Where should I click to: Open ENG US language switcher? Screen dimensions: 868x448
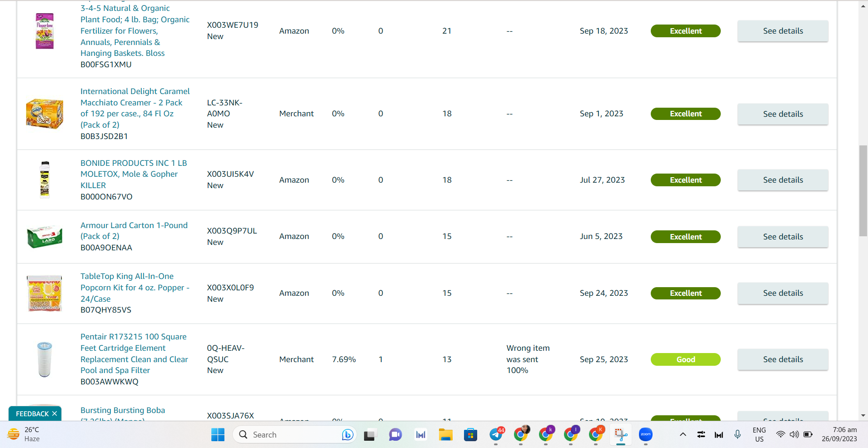pyautogui.click(x=759, y=435)
